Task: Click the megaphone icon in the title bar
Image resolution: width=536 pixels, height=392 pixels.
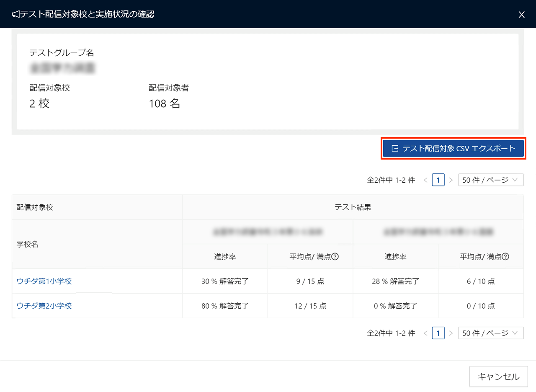Action: point(15,15)
